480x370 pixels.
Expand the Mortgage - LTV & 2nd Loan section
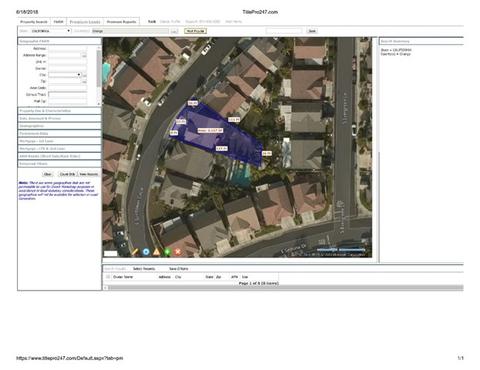coord(59,149)
